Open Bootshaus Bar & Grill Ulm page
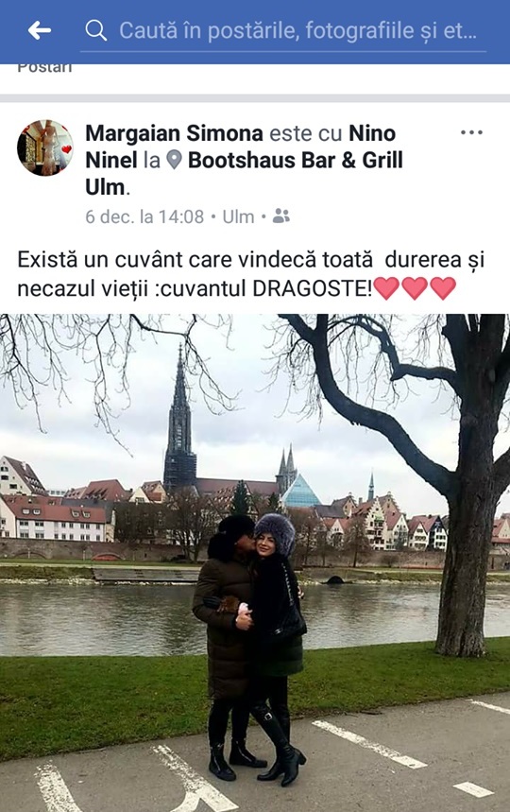 [244, 174]
